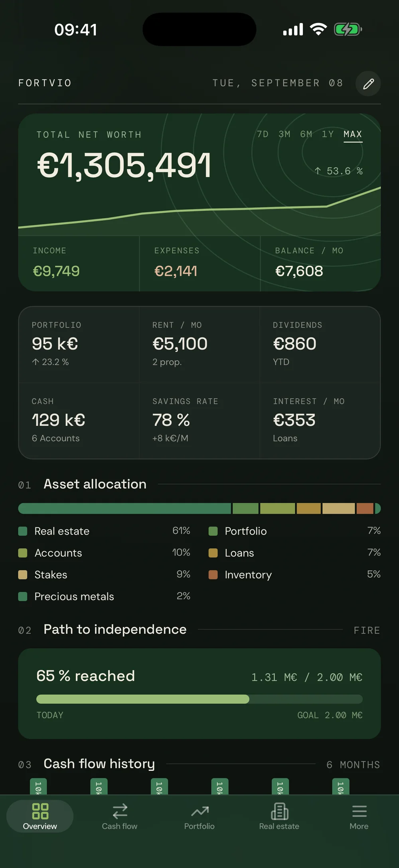Tap the 2 prop. subtitle
Image resolution: width=399 pixels, height=868 pixels.
pyautogui.click(x=167, y=362)
